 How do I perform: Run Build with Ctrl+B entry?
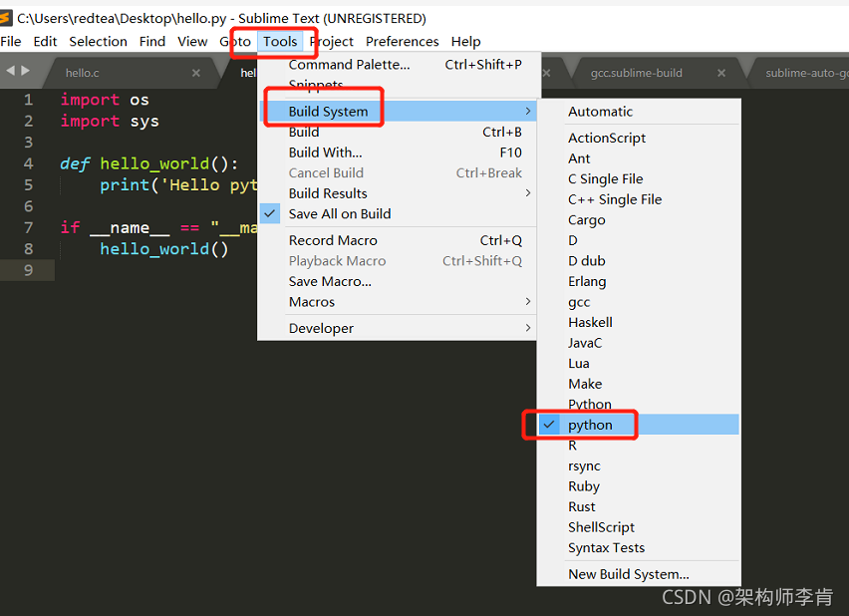coord(399,132)
